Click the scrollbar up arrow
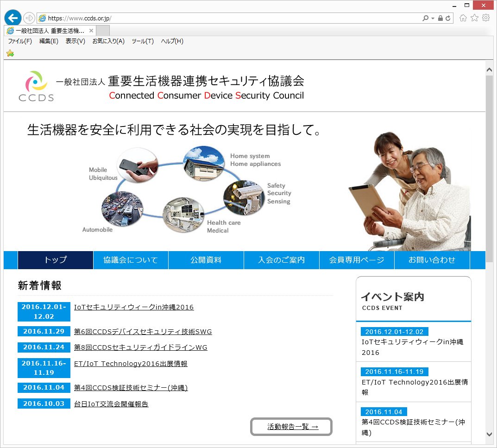This screenshot has width=497, height=448. (x=489, y=70)
